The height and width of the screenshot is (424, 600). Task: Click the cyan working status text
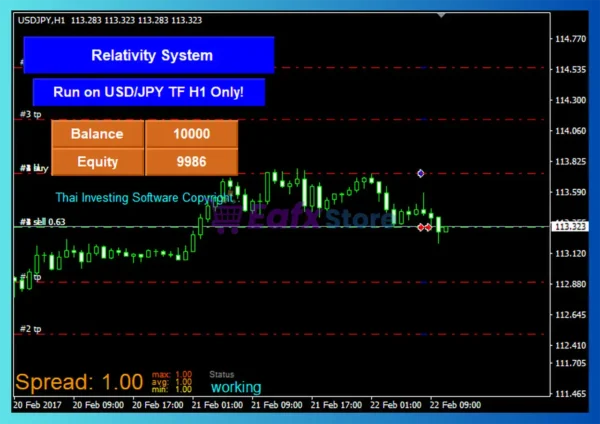[x=235, y=387]
